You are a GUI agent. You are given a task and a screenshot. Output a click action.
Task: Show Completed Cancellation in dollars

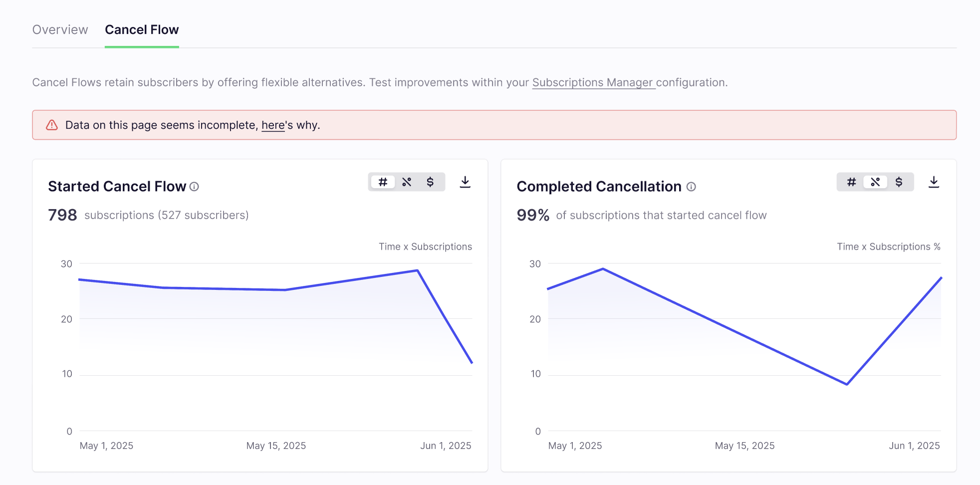pos(899,182)
